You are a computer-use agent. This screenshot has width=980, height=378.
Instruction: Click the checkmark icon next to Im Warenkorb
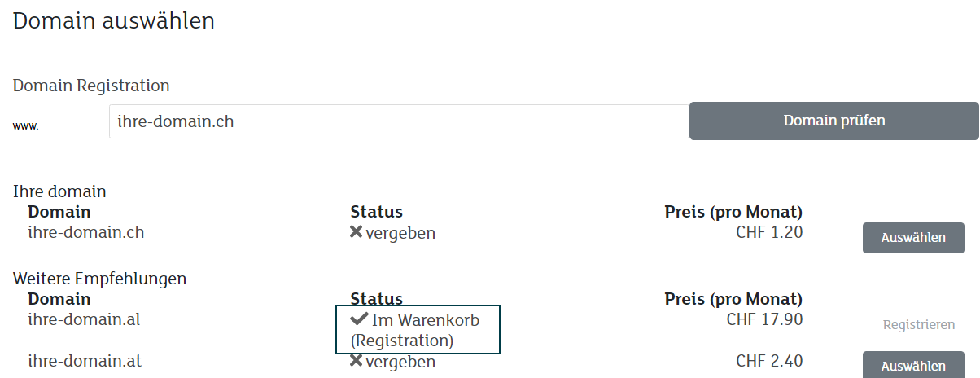[358, 319]
